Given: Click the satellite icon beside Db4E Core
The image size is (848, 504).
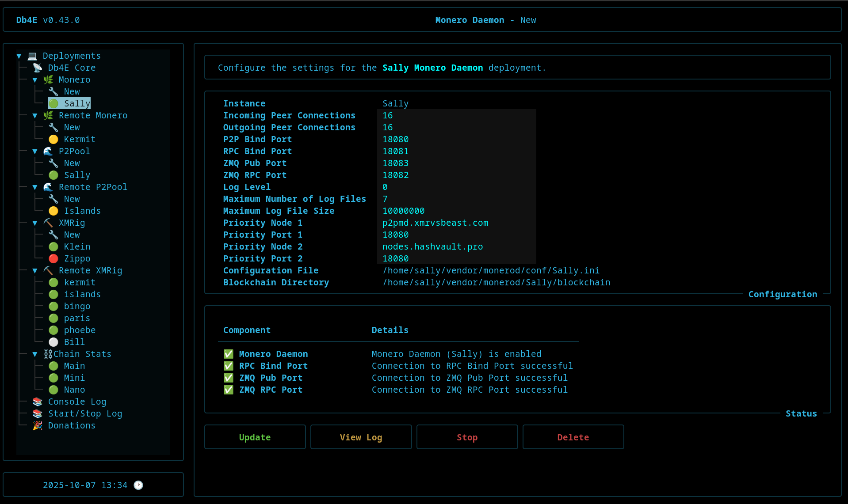Looking at the screenshot, I should click(x=38, y=68).
